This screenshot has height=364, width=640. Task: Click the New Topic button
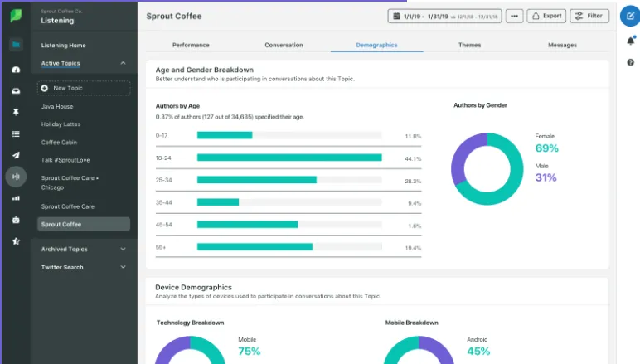84,88
